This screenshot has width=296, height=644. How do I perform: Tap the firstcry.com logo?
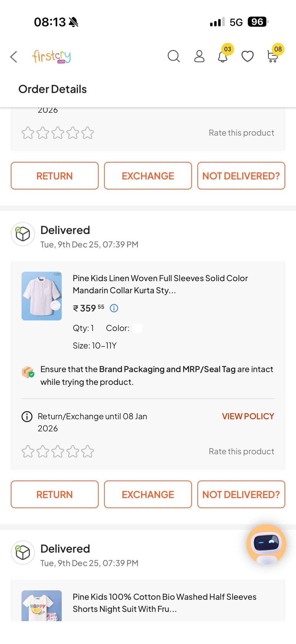(51, 56)
